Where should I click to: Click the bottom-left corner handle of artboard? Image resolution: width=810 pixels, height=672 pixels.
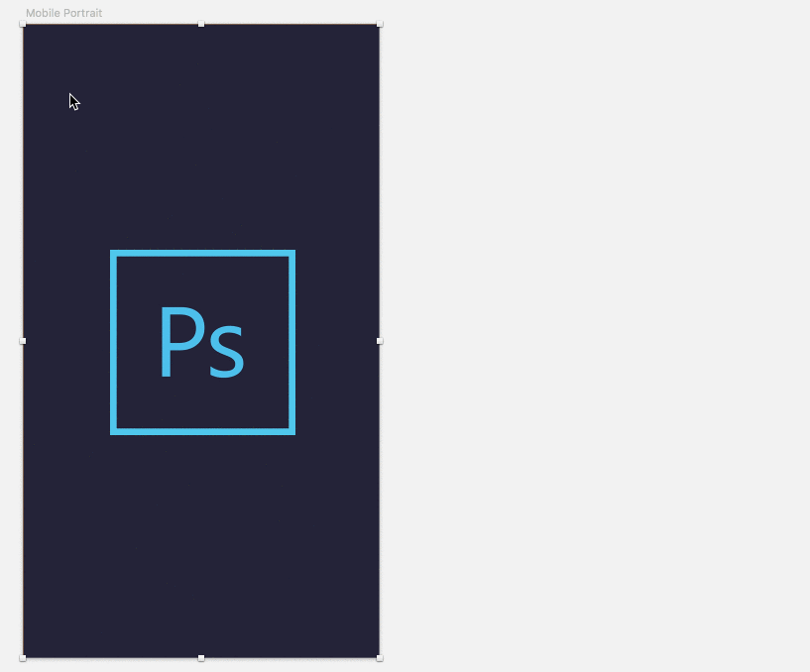[x=22, y=658]
